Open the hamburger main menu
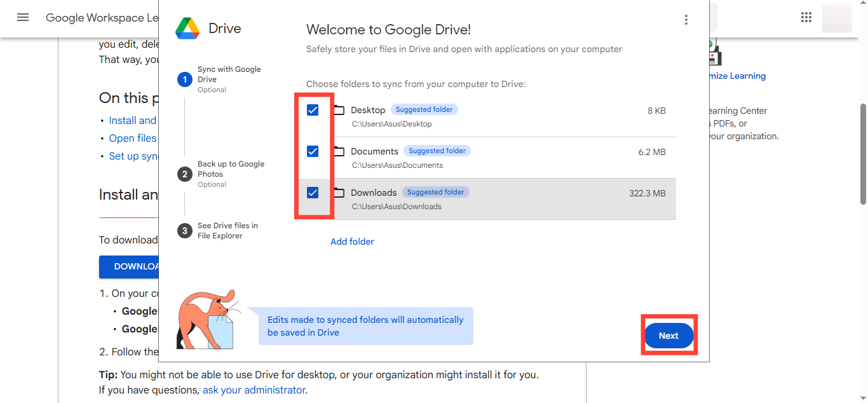 click(x=23, y=18)
